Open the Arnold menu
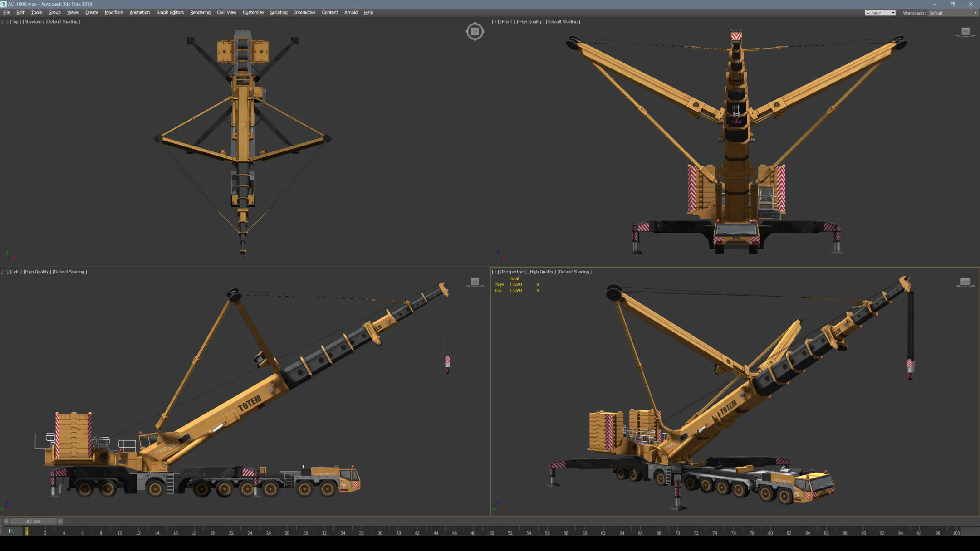 pyautogui.click(x=350, y=12)
